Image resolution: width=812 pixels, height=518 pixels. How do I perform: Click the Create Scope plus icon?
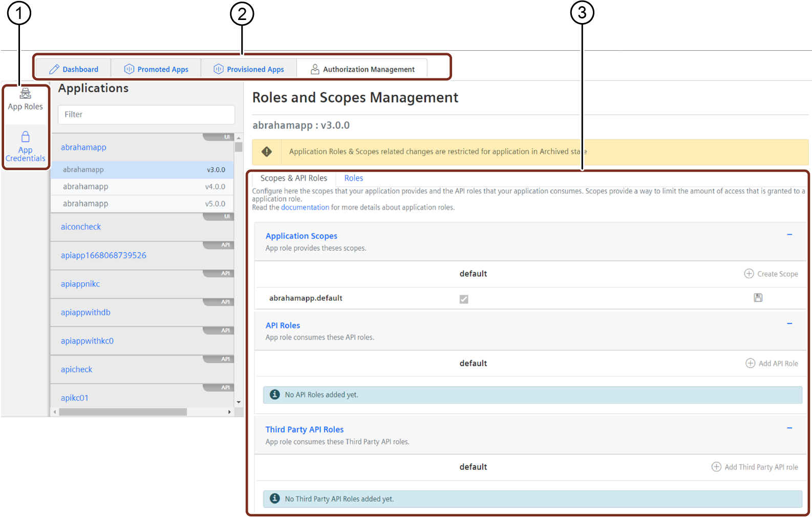pyautogui.click(x=749, y=274)
